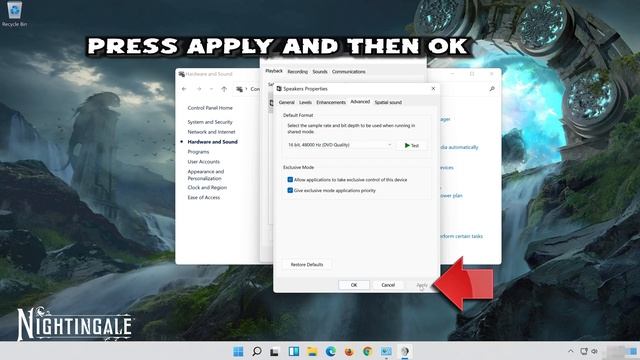
Task: Show hidden system tray icons
Action: click(x=571, y=351)
